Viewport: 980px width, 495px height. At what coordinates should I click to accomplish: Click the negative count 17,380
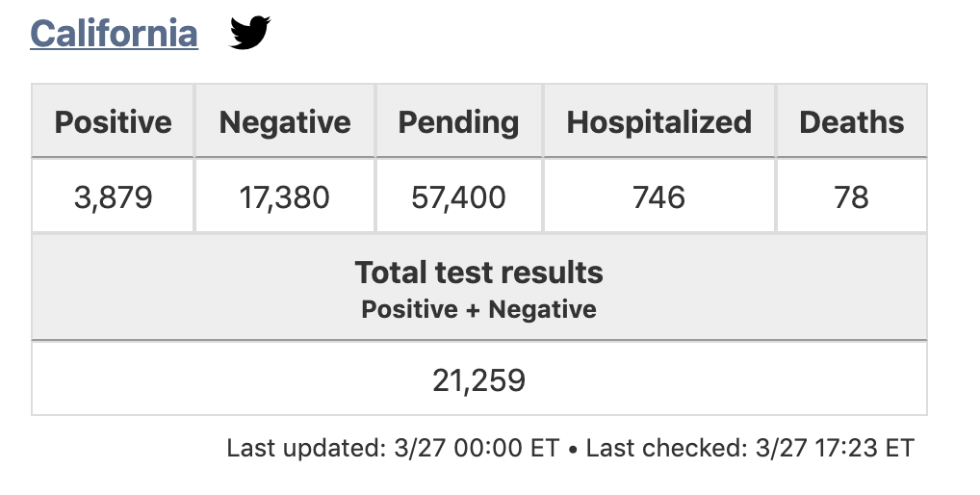click(285, 197)
